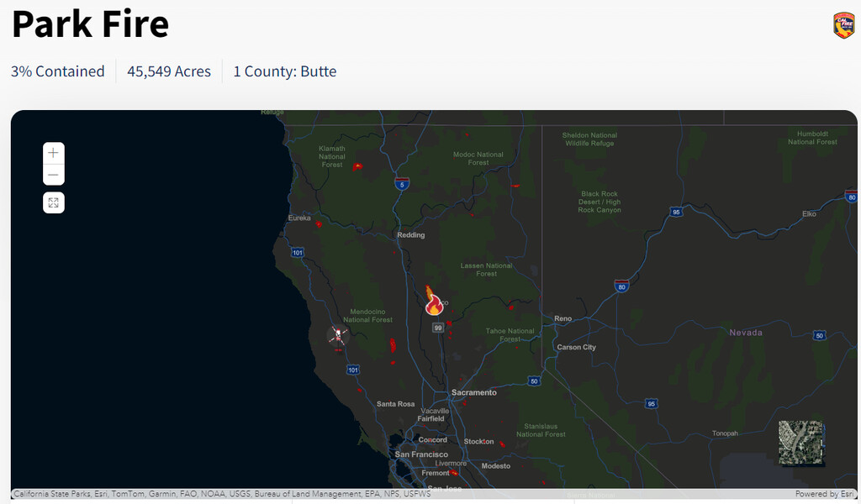Click the Tonopah town label
This screenshot has width=861, height=504.
(x=725, y=433)
